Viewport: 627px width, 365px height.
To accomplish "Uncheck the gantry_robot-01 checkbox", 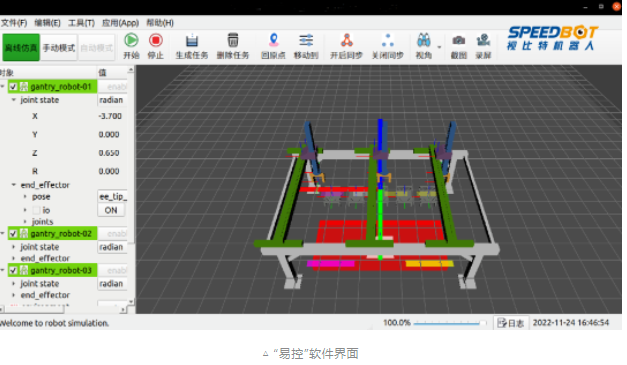I will (x=13, y=87).
